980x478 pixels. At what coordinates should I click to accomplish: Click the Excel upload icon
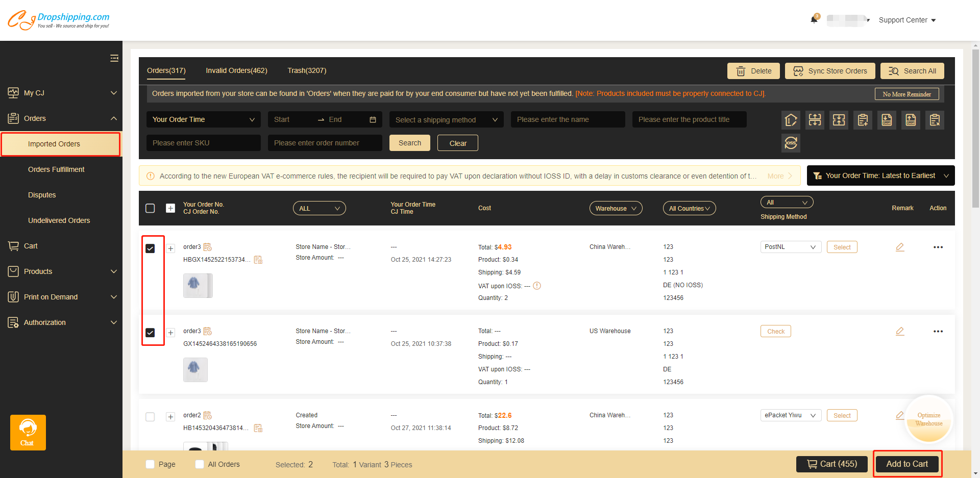[x=911, y=120]
